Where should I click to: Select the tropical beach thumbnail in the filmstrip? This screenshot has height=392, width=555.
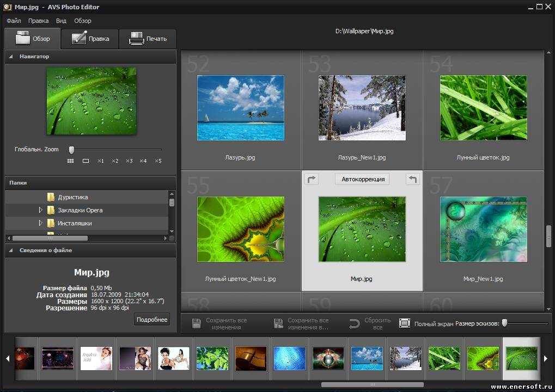367,358
